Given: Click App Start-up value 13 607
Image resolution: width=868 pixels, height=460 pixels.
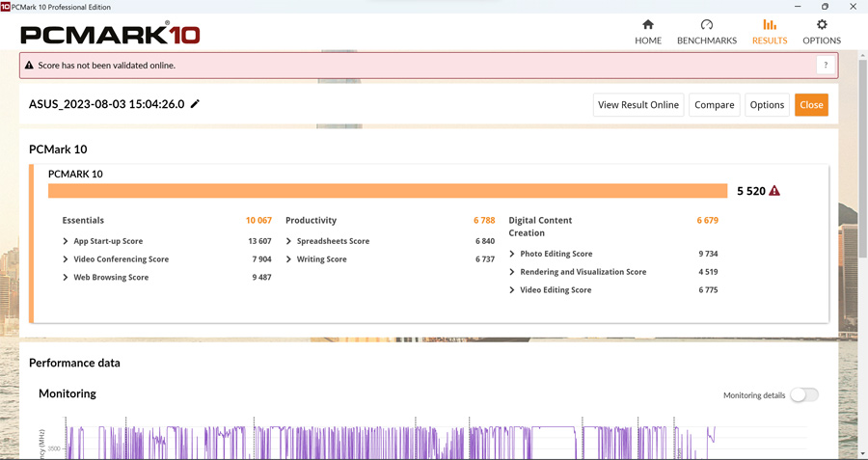Looking at the screenshot, I should click(x=259, y=241).
